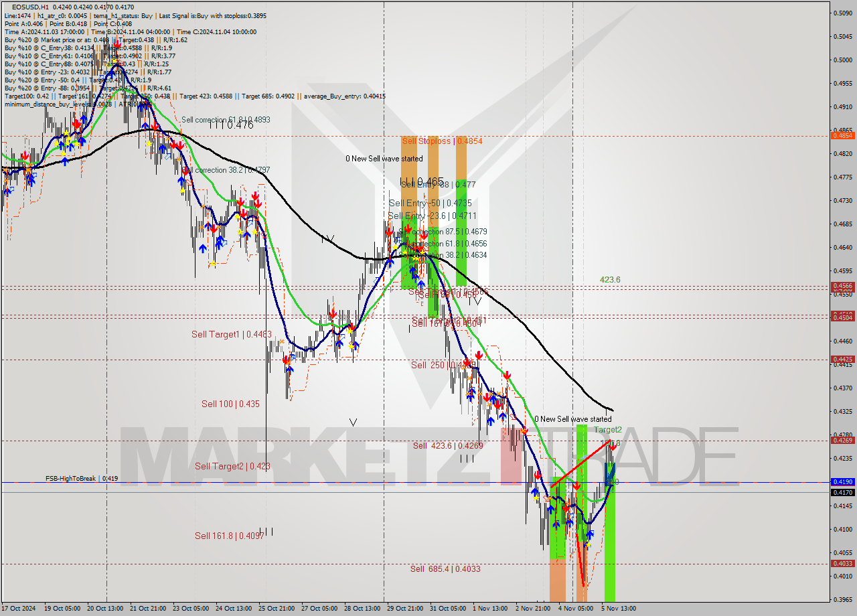Image resolution: width=857 pixels, height=616 pixels.
Task: Click the 0.4566 price tag on the axis
Action: point(842,285)
